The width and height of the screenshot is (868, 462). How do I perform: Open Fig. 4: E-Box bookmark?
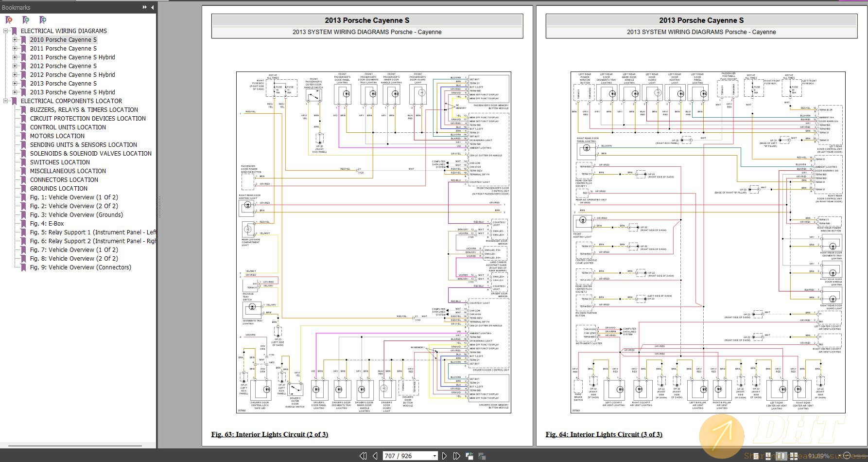[47, 224]
